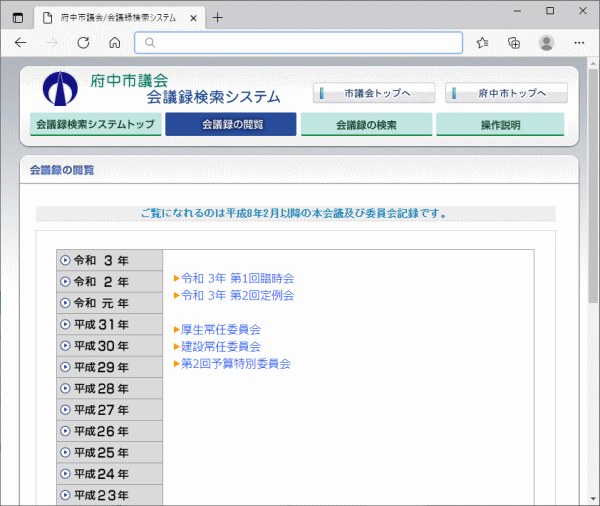Click the 府中市議会 emblem logo

tap(60, 88)
